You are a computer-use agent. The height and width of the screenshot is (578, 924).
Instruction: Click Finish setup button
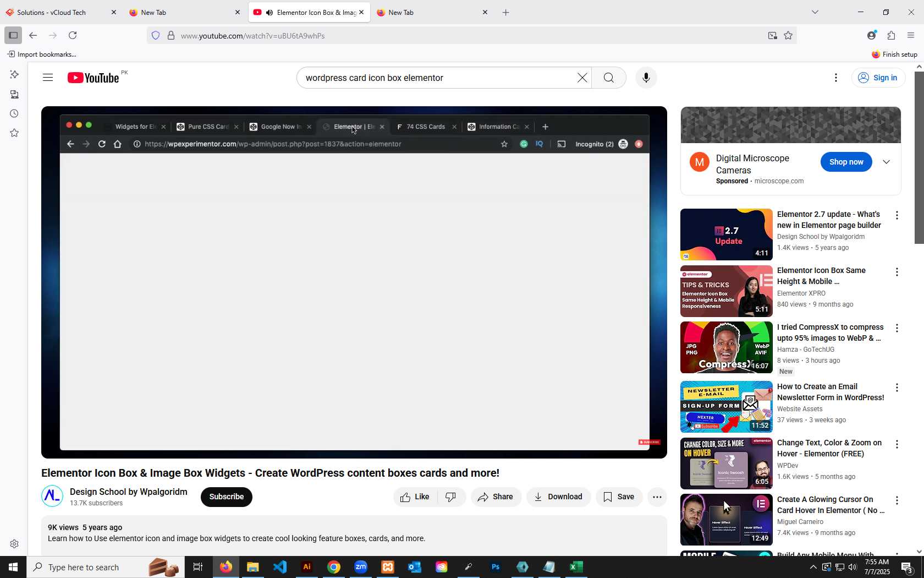[x=894, y=54]
